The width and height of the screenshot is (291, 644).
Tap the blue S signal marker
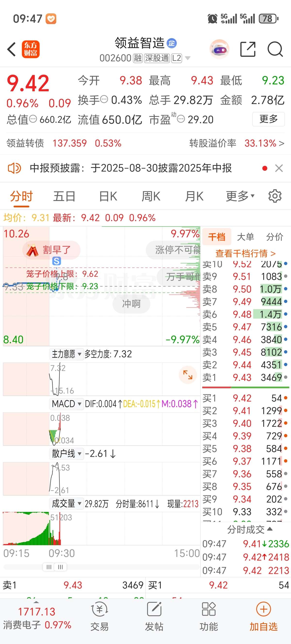pyautogui.click(x=57, y=261)
